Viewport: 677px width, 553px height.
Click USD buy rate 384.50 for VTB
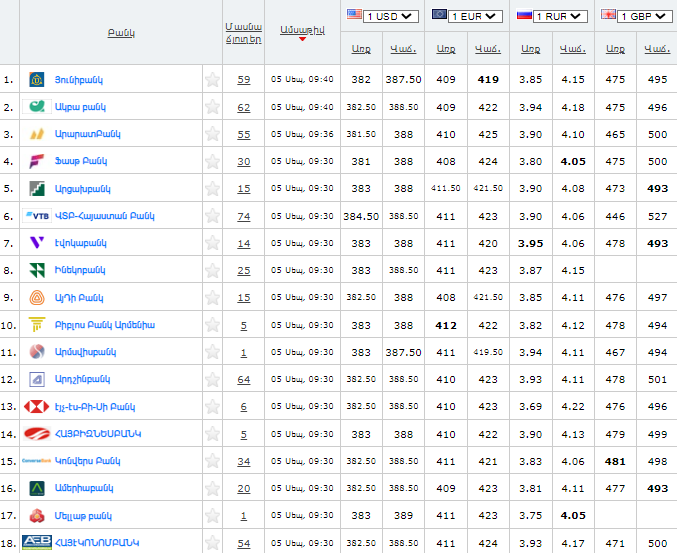361,216
